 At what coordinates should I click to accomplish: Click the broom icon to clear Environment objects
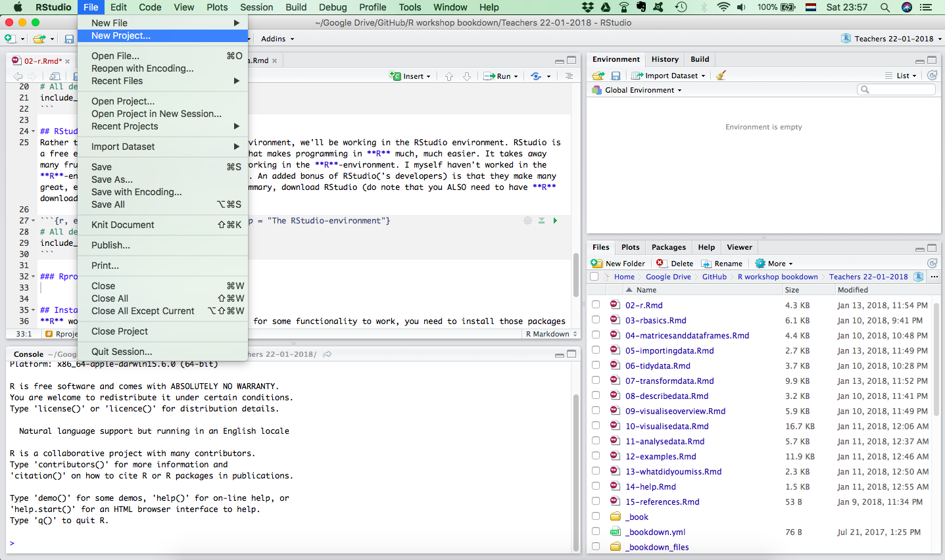721,76
